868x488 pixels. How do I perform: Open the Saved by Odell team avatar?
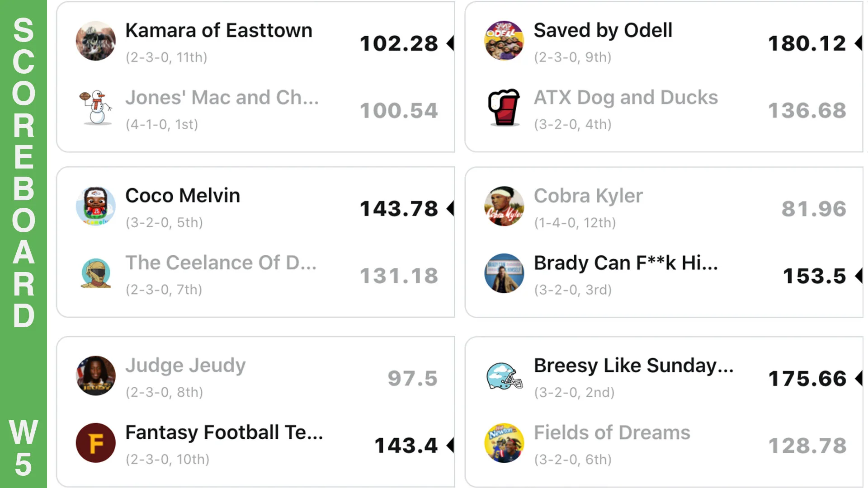[504, 41]
